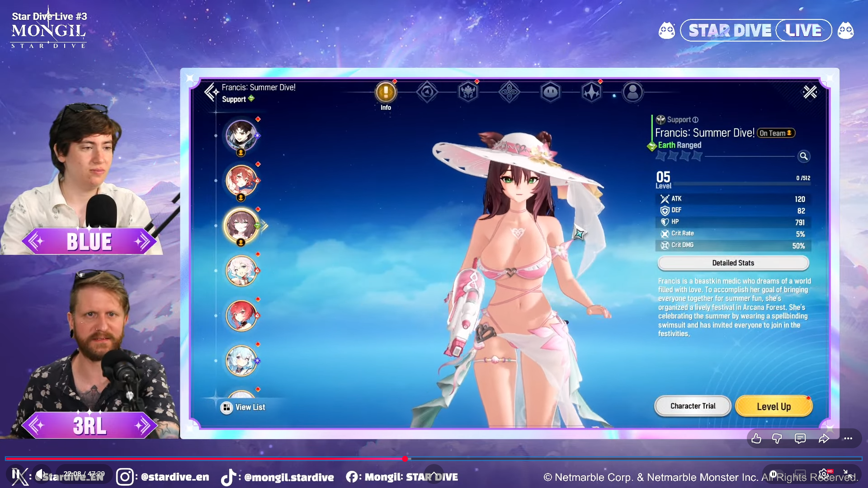
Task: Open View List for characters
Action: 243,407
